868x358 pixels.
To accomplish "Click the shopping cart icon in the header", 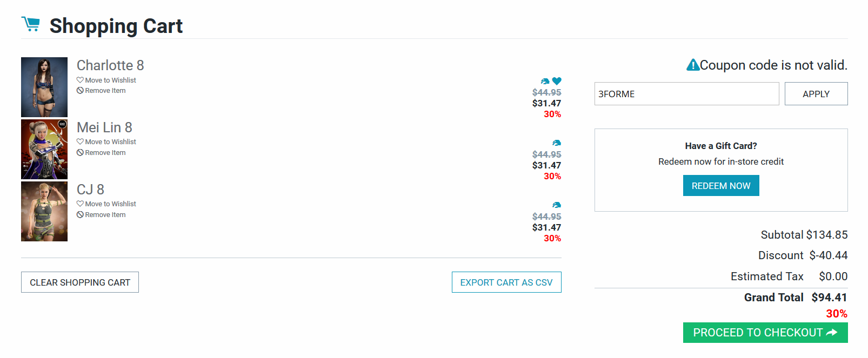I will (x=31, y=24).
